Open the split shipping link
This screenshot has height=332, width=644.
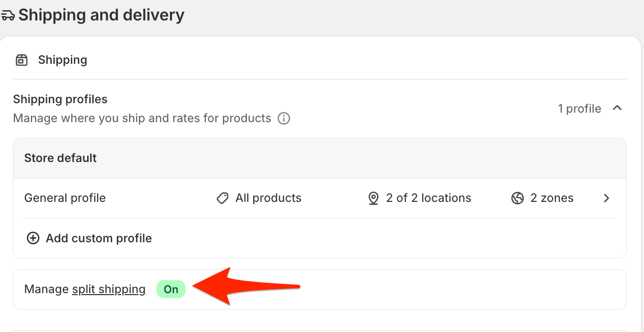click(x=109, y=289)
